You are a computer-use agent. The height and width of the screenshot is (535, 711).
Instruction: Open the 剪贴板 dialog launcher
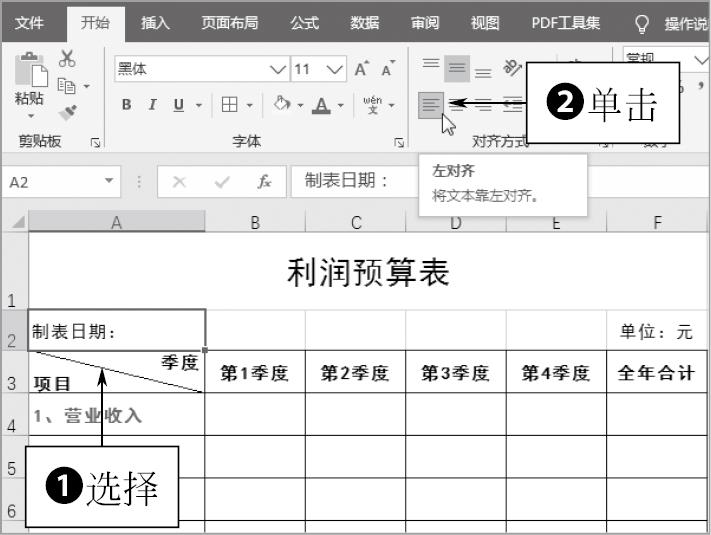point(95,143)
